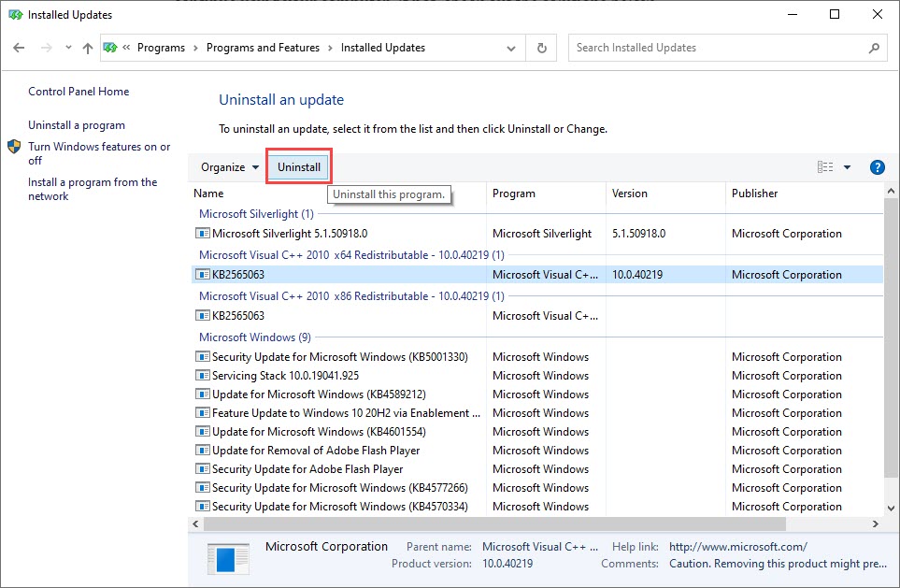Open the Recent locations chevron

[68, 48]
